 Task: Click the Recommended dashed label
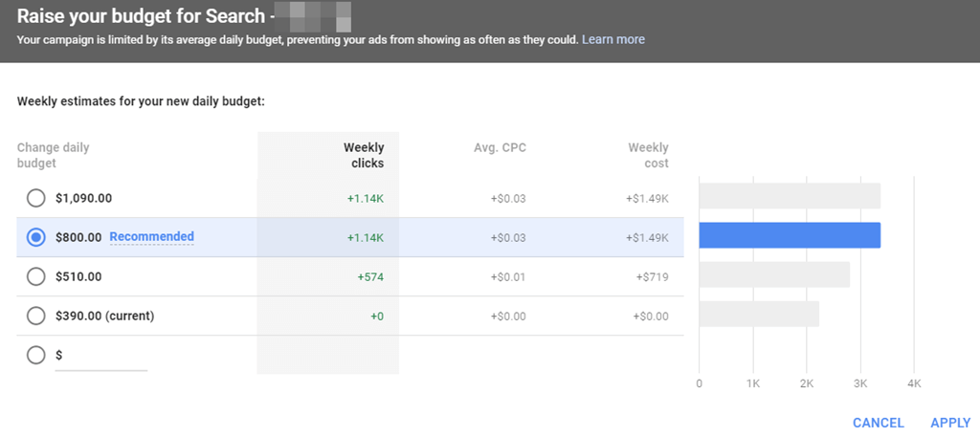click(151, 237)
